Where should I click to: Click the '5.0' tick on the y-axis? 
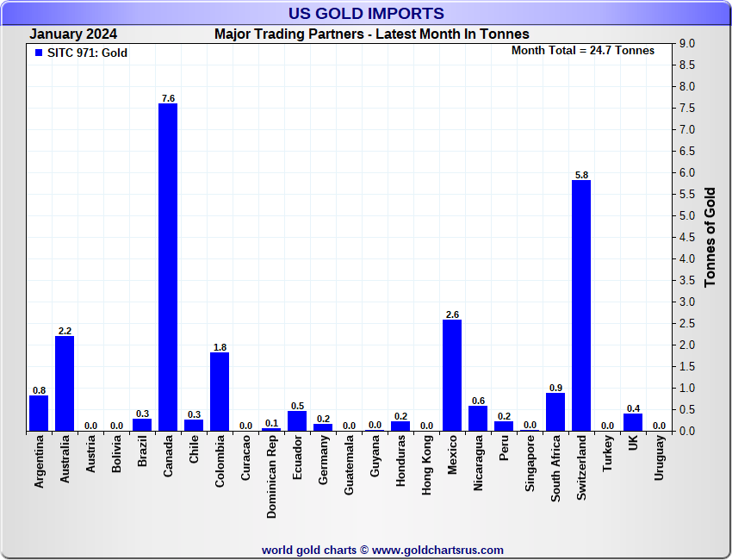pyautogui.click(x=686, y=215)
